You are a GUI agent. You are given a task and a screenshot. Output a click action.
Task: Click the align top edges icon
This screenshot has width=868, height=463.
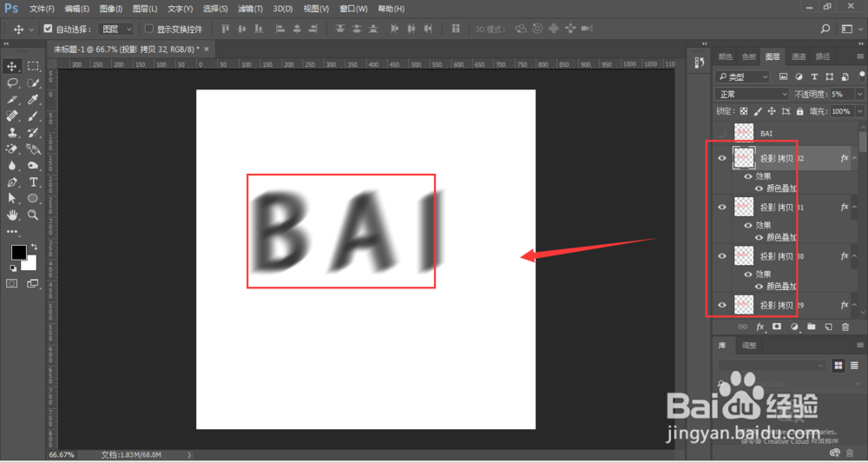pyautogui.click(x=226, y=29)
